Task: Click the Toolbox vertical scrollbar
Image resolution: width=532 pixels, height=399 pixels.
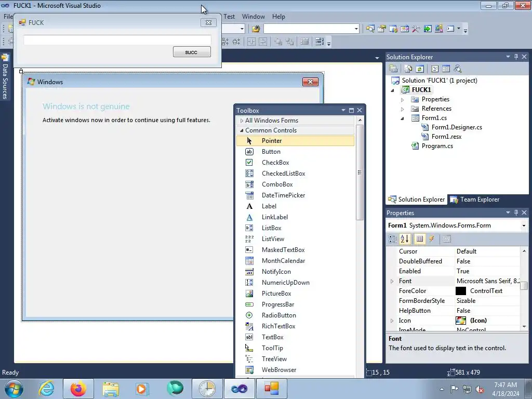Action: pyautogui.click(x=360, y=172)
